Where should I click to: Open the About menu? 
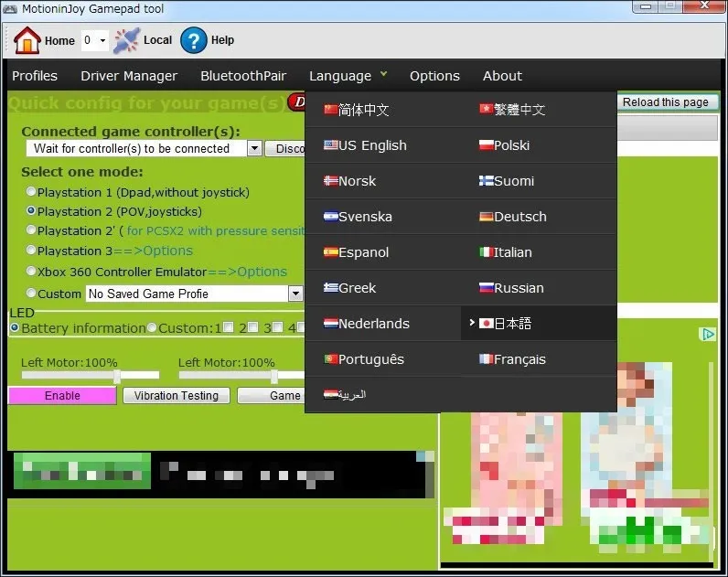502,76
